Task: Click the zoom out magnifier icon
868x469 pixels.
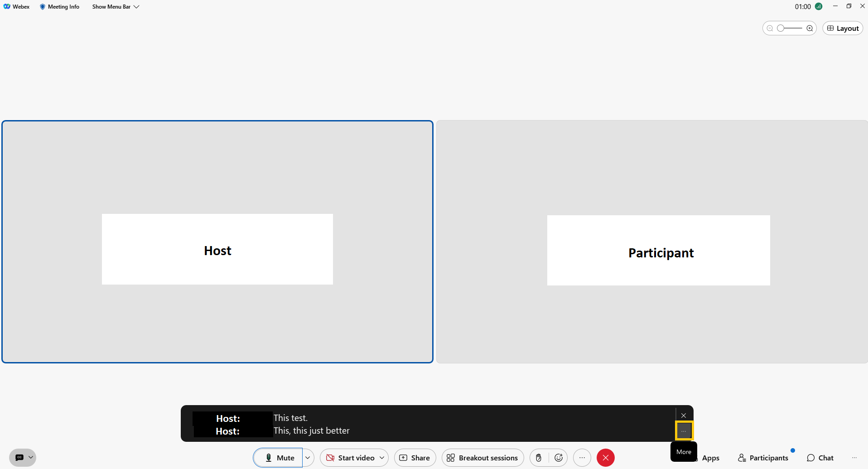Action: point(770,28)
